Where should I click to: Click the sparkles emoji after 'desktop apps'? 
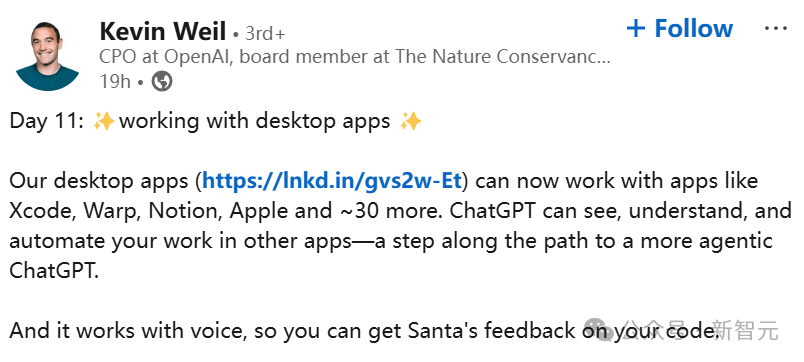click(x=411, y=122)
